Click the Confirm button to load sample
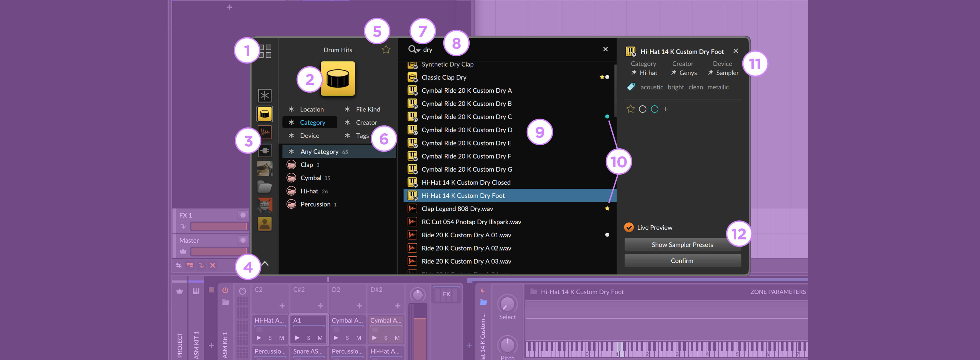 click(683, 261)
